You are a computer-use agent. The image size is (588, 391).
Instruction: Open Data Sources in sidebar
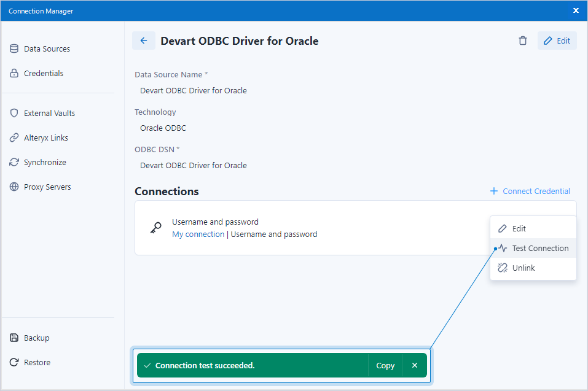47,48
